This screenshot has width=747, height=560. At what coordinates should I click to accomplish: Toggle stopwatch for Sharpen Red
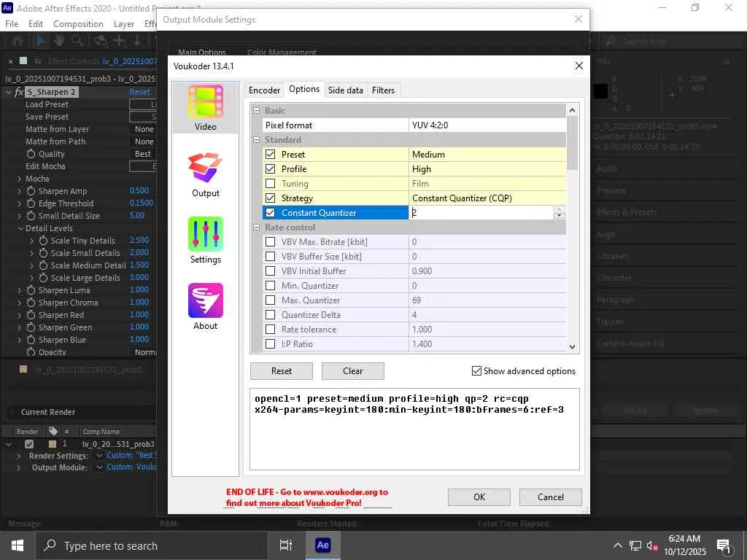pyautogui.click(x=31, y=315)
